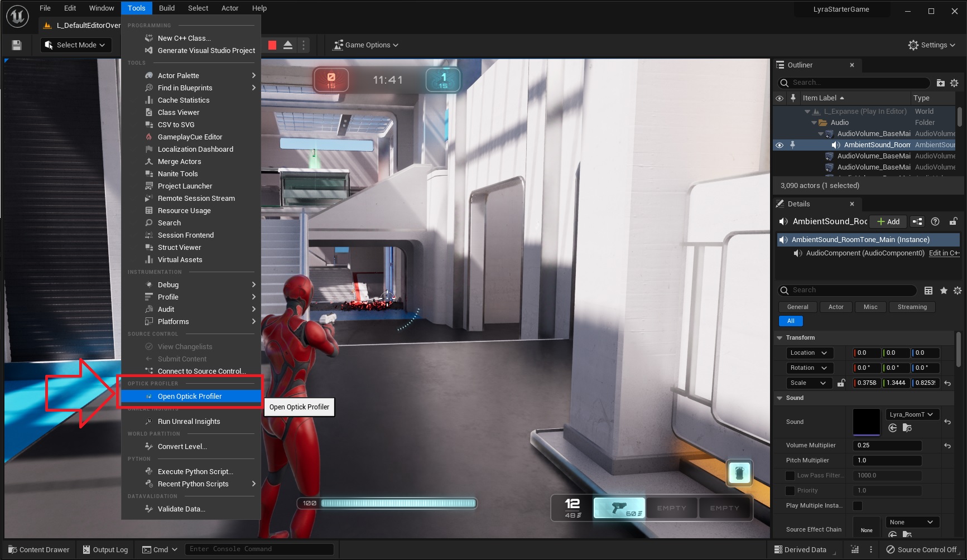This screenshot has height=560, width=967.
Task: Click Edit in C++ link
Action: 944,253
